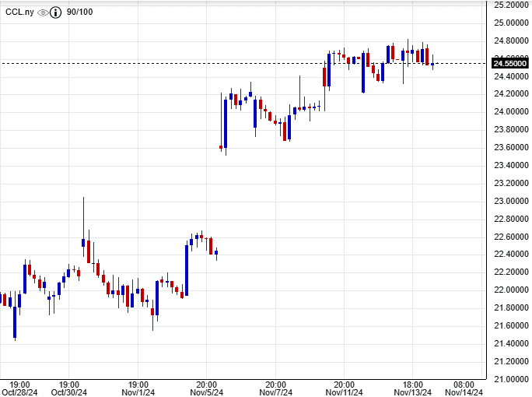532x397 pixels.
Task: Click the 21.00000 label at the axis bottom
Action: [x=510, y=379]
